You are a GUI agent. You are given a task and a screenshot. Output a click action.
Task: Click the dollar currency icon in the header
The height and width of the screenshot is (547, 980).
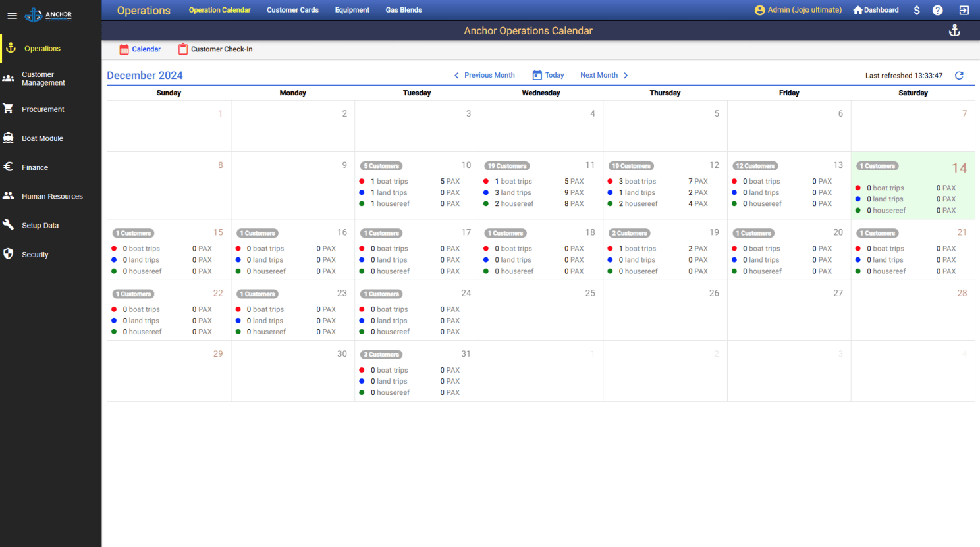917,10
